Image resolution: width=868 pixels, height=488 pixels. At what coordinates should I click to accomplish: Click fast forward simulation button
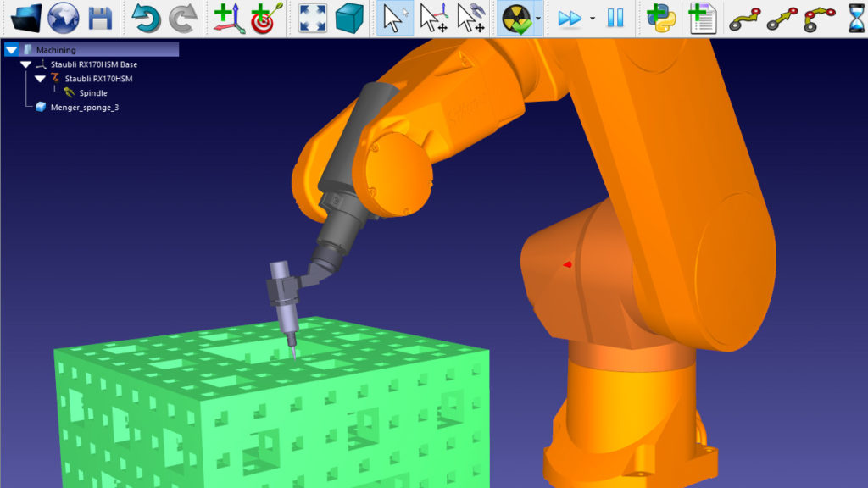570,18
